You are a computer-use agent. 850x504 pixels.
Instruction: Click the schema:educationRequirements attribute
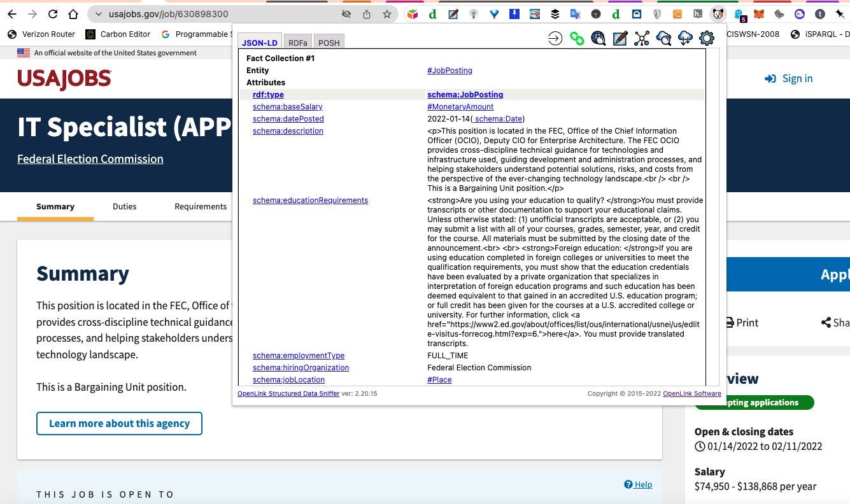310,200
